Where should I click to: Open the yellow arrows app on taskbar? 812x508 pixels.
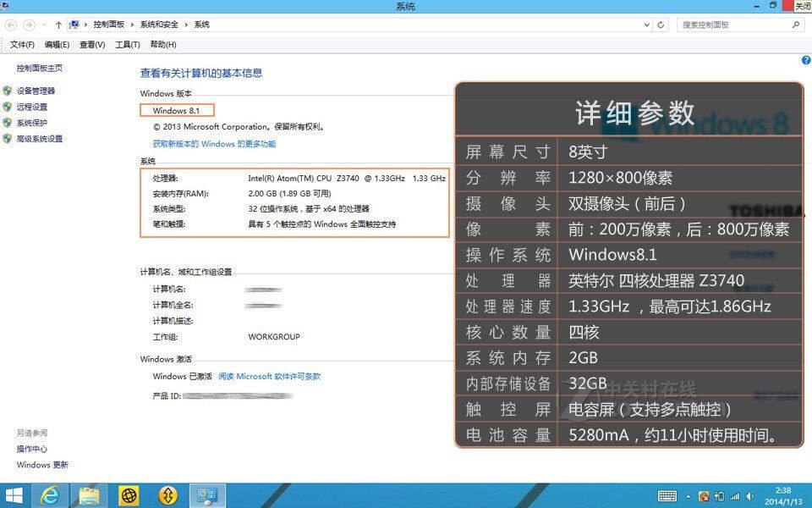pos(167,496)
